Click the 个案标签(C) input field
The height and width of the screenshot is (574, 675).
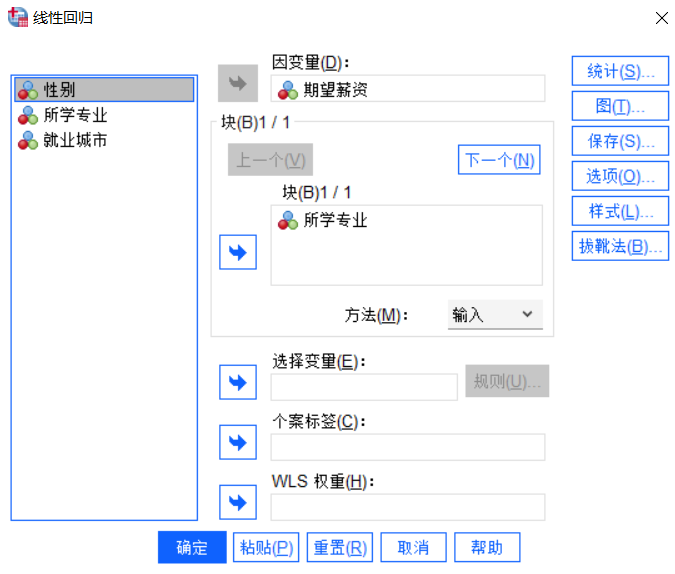tap(408, 447)
